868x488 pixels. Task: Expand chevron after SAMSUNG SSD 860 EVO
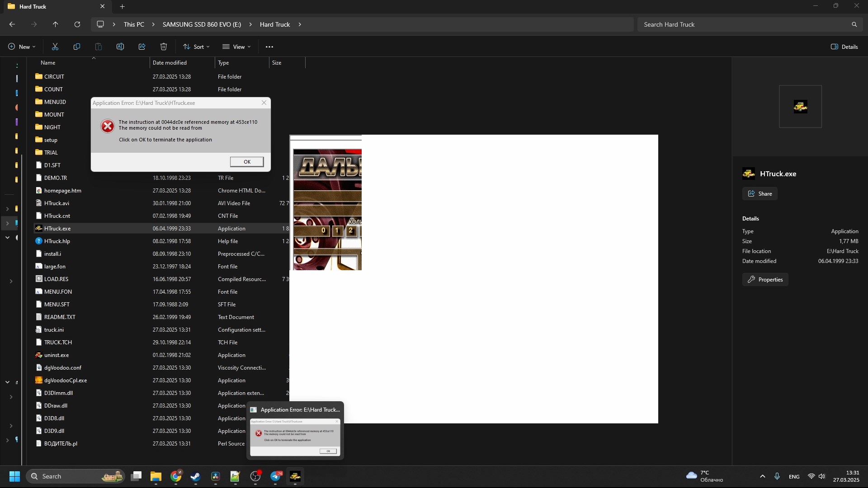[x=250, y=24]
